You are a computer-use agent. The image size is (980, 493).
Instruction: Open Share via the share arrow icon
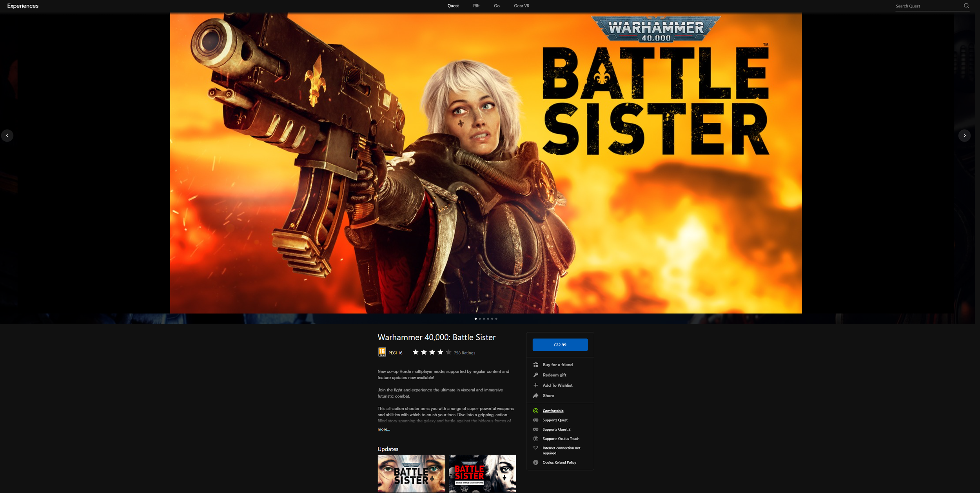535,396
